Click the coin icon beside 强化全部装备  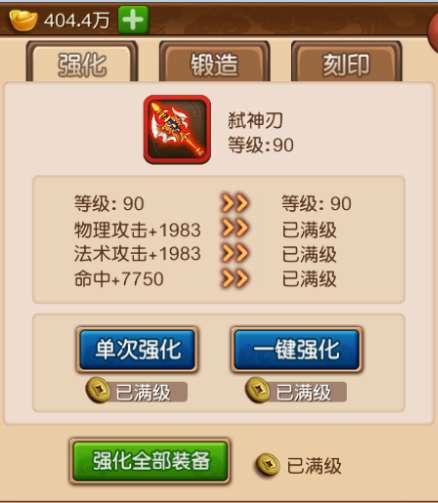click(267, 465)
